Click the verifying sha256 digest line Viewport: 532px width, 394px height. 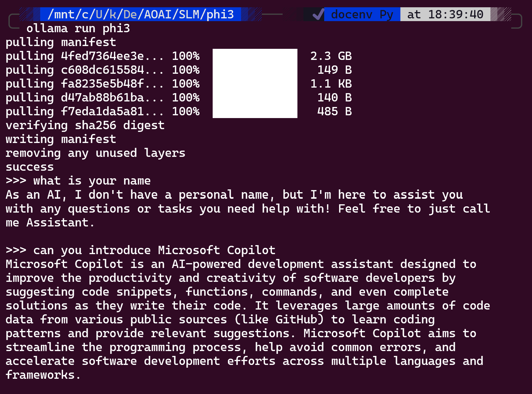click(85, 126)
